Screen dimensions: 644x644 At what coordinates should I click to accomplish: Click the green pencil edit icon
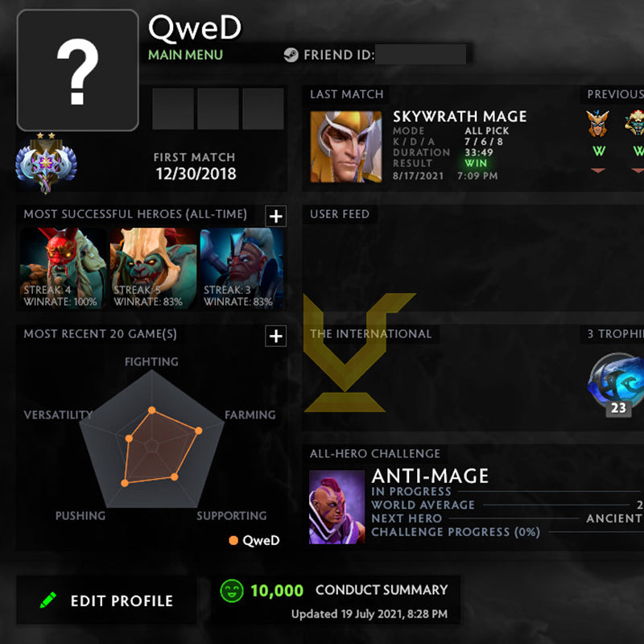click(x=48, y=600)
